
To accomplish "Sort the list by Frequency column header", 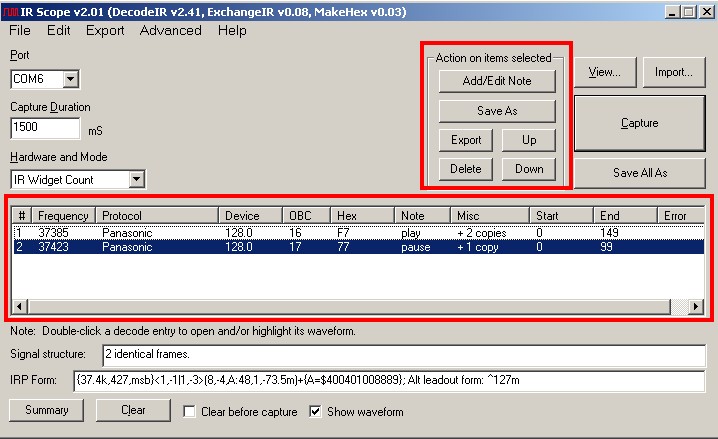I will pos(63,216).
